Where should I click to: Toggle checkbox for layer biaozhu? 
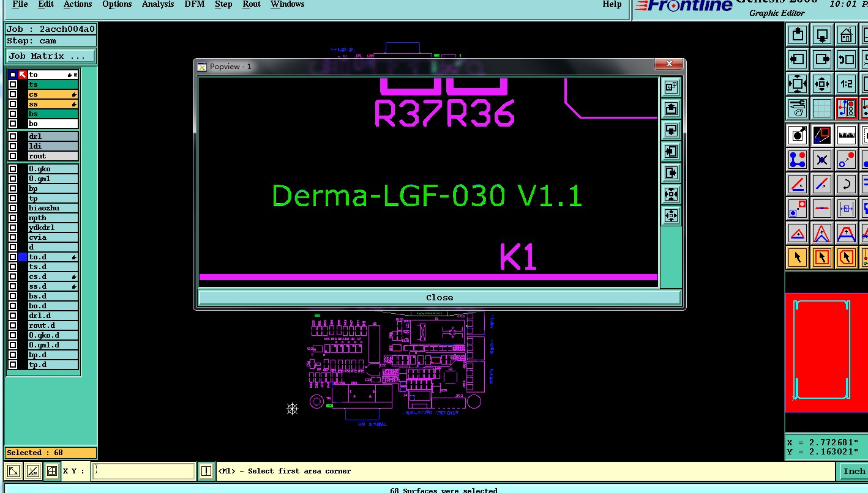coord(13,208)
